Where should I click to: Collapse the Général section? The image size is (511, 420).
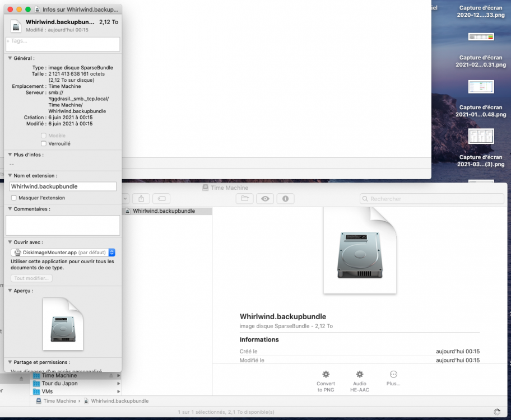coord(10,58)
